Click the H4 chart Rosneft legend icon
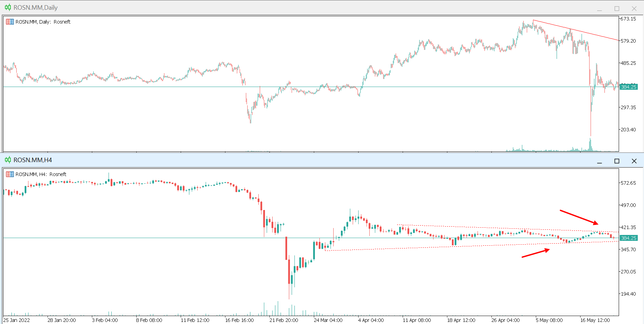The height and width of the screenshot is (324, 644). point(10,174)
